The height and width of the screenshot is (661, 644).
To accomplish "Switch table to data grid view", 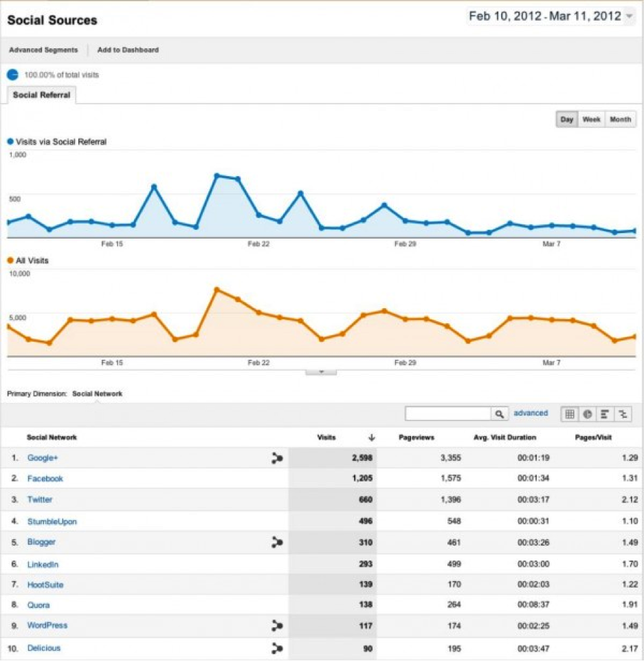I will point(570,413).
